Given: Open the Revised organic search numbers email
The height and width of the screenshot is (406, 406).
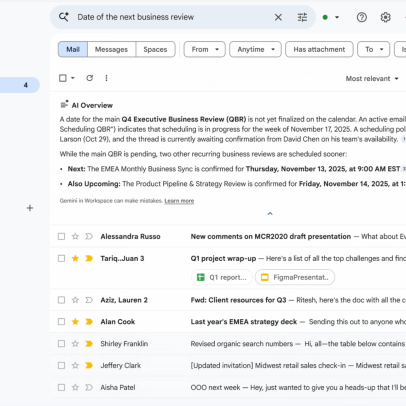Looking at the screenshot, I should coord(228,344).
